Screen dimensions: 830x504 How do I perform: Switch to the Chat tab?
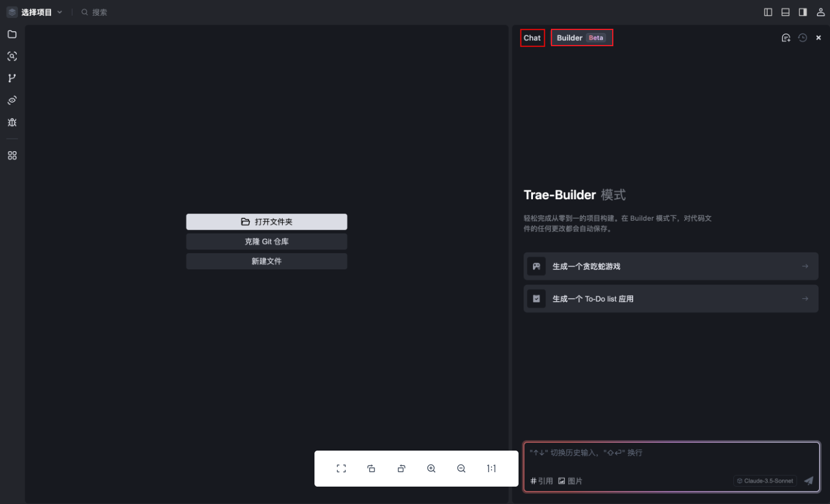click(x=532, y=38)
